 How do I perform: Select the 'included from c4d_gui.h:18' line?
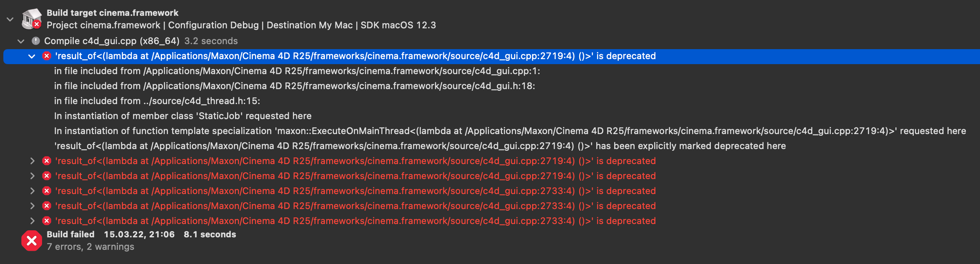click(294, 86)
